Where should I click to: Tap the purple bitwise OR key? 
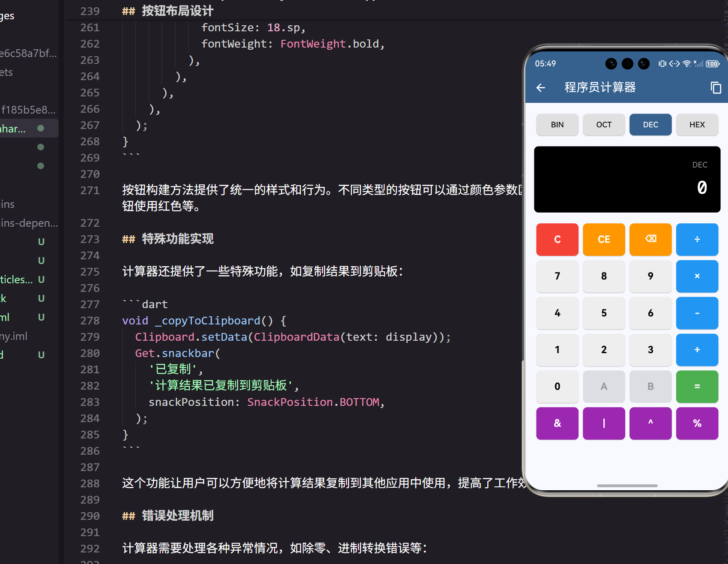point(604,423)
